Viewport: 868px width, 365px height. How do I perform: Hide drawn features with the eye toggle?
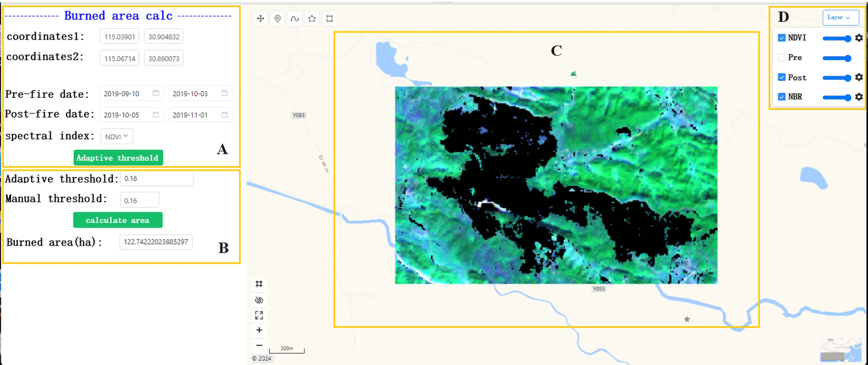(259, 299)
